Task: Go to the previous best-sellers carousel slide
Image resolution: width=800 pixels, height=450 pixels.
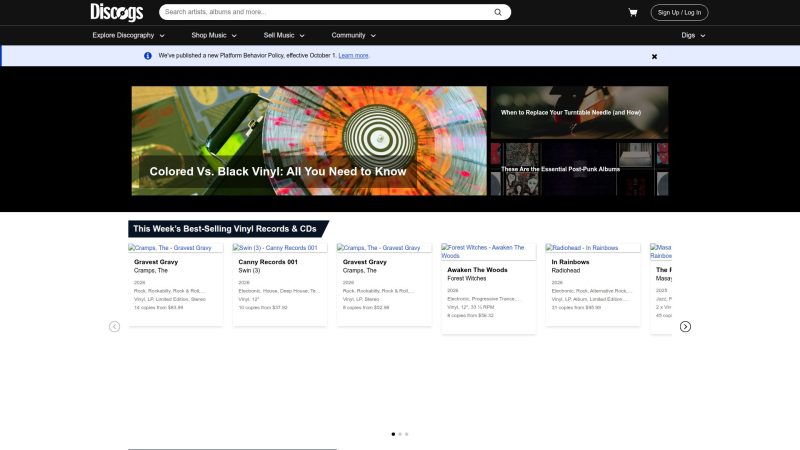Action: (114, 327)
